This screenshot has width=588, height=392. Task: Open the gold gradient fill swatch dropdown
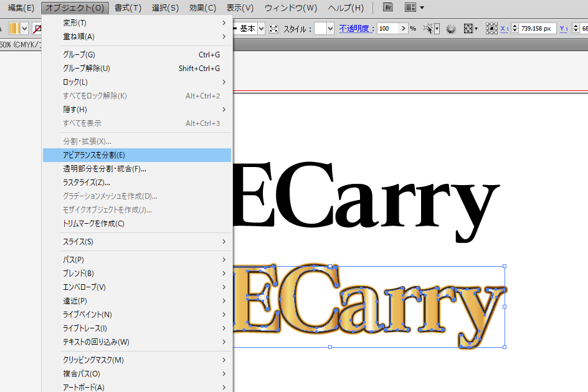pyautogui.click(x=25, y=29)
